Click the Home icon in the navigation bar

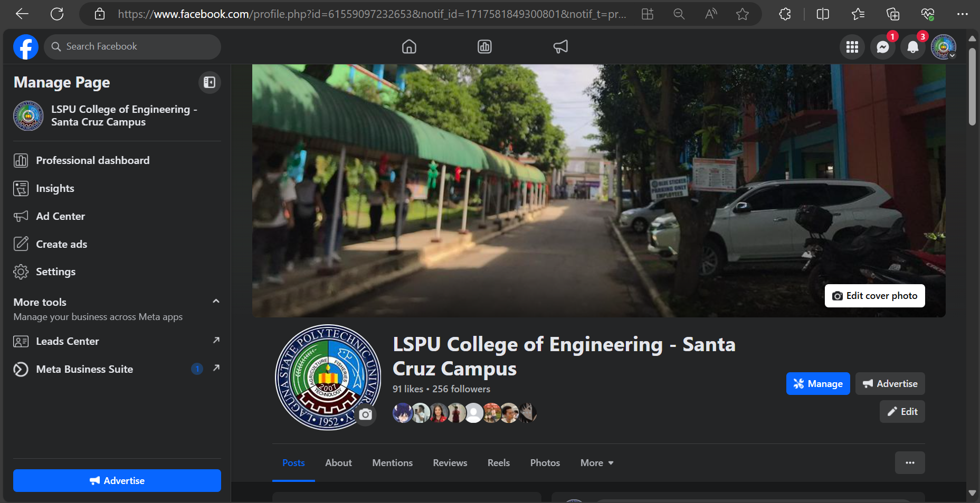click(409, 46)
